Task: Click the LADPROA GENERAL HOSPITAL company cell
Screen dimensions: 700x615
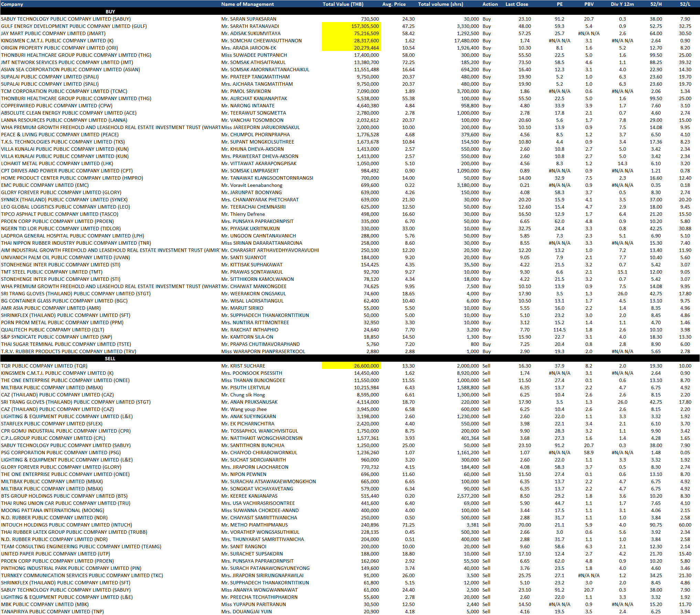Action: pyautogui.click(x=72, y=236)
